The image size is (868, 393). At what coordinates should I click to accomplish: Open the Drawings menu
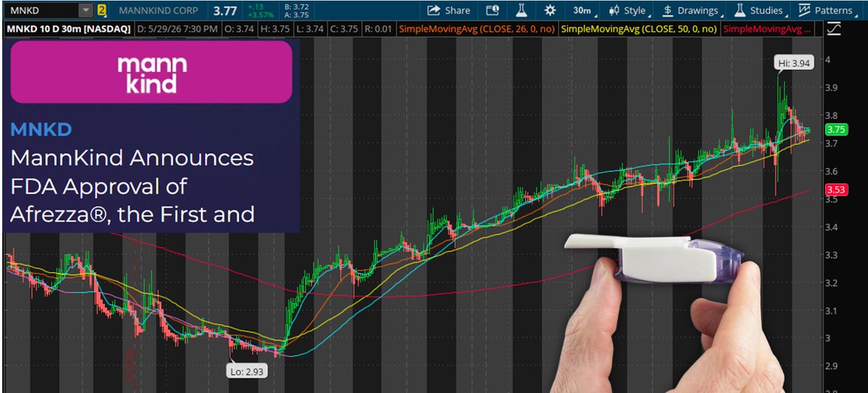tap(692, 10)
